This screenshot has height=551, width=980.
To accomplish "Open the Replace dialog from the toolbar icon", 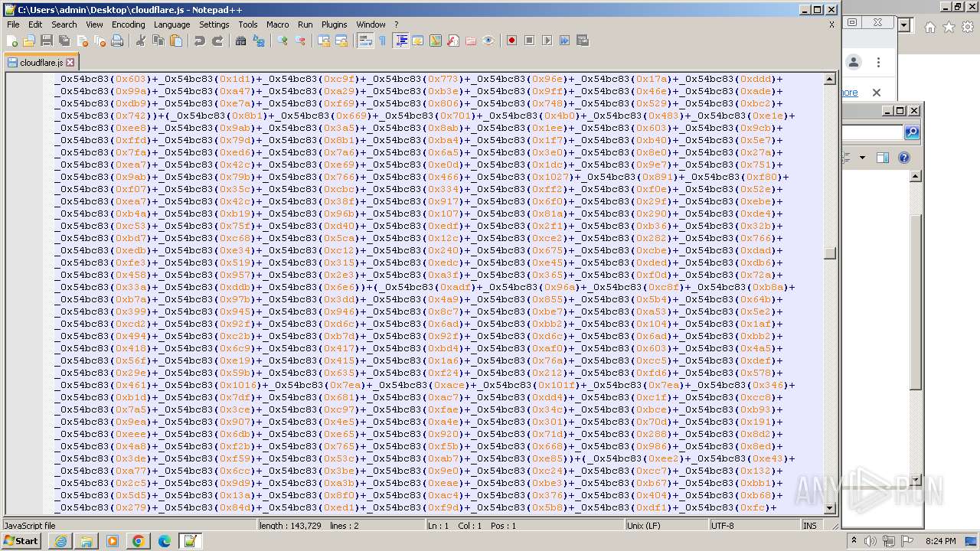I will (x=259, y=41).
